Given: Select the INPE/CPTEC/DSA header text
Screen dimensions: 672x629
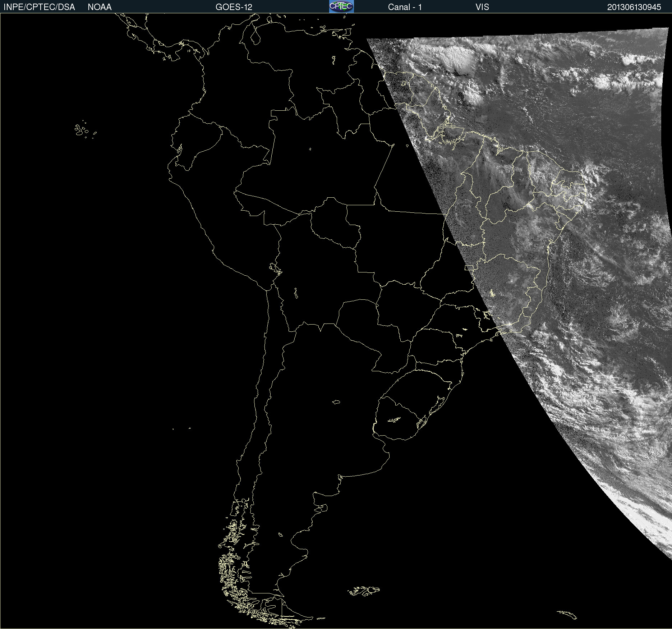Looking at the screenshot, I should 39,7.
